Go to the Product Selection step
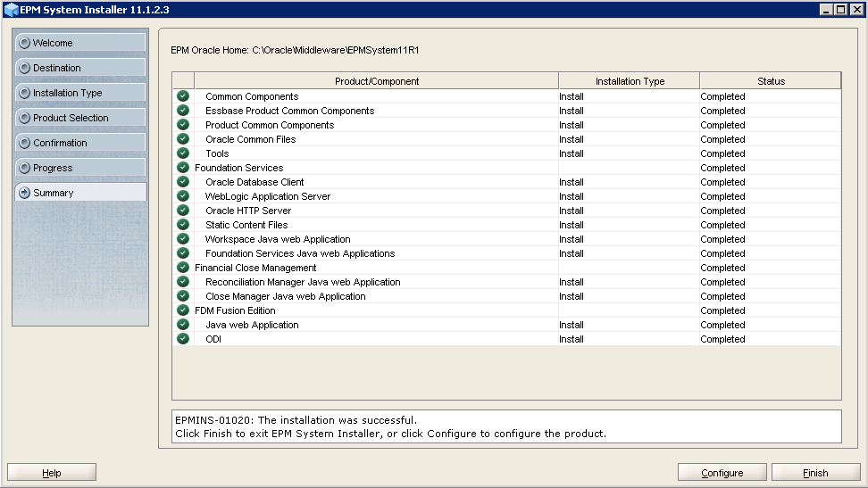The width and height of the screenshot is (868, 488). pos(79,118)
